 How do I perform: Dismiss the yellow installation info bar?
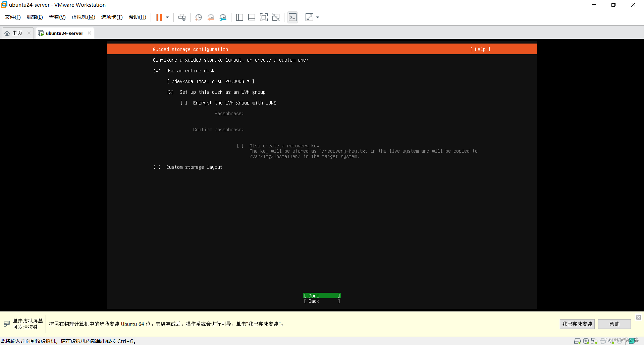click(639, 317)
